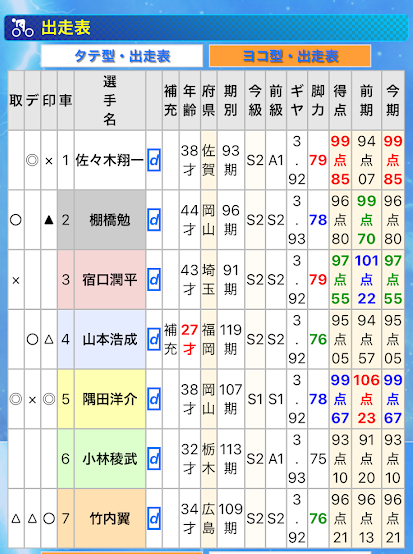Click the 得点 column header
Image resolution: width=413 pixels, height=554 pixels.
(x=340, y=101)
